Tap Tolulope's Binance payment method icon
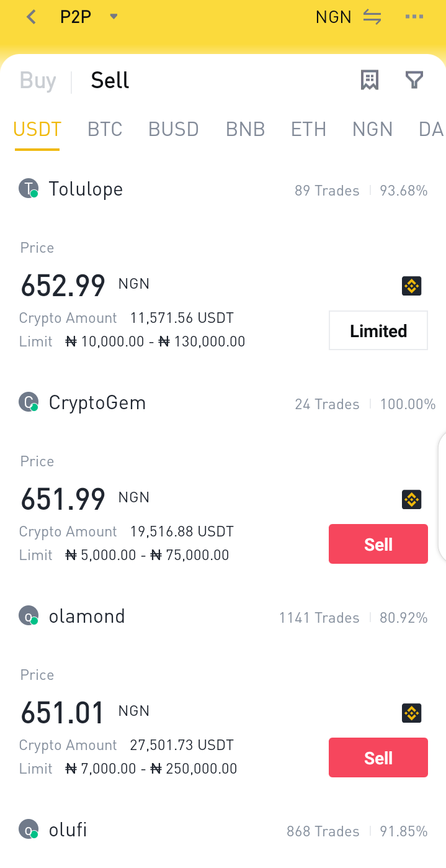This screenshot has height=868, width=446. point(412,286)
